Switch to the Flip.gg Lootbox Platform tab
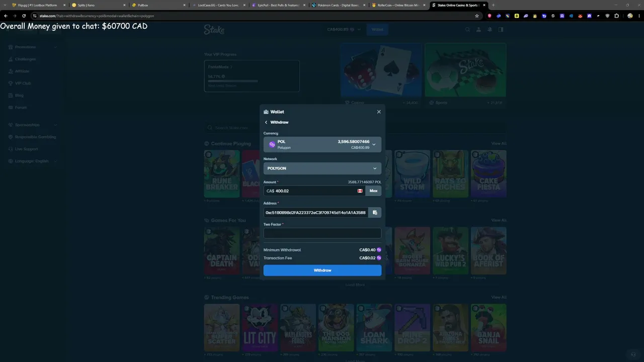 (x=37, y=5)
